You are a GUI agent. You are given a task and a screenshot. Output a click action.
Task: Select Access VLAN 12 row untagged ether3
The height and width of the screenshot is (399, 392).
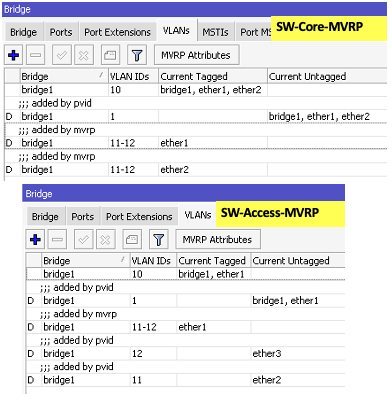pyautogui.click(x=186, y=353)
